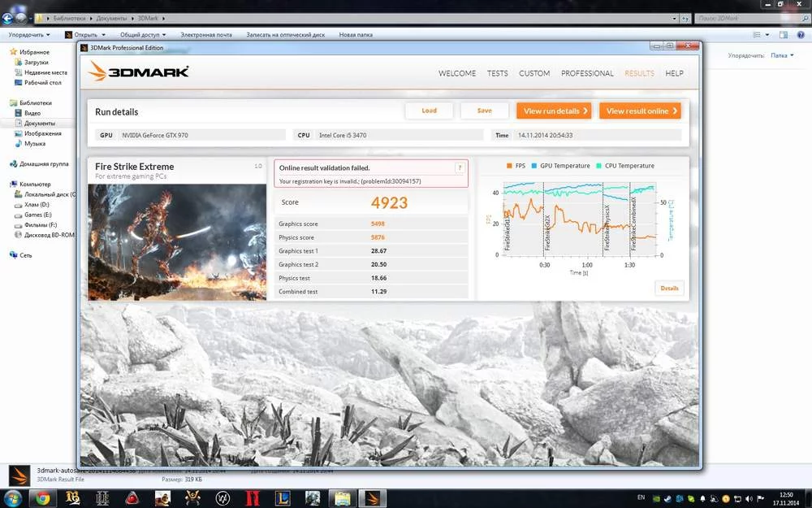Screen dimensions: 812x508
Task: Click View result online button
Action: (640, 111)
